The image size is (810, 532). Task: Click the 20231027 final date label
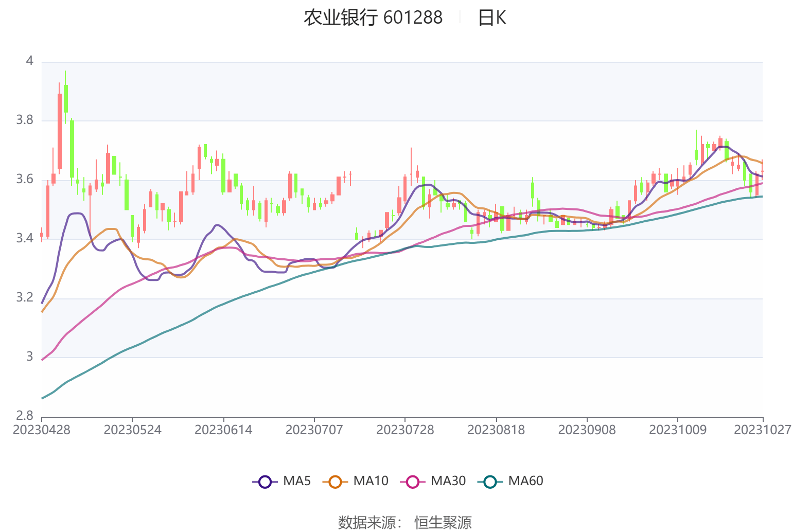[x=762, y=430]
